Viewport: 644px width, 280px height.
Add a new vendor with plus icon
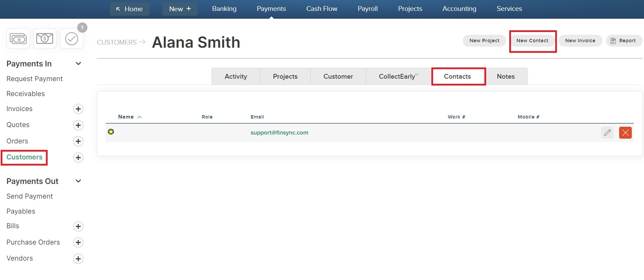78,259
